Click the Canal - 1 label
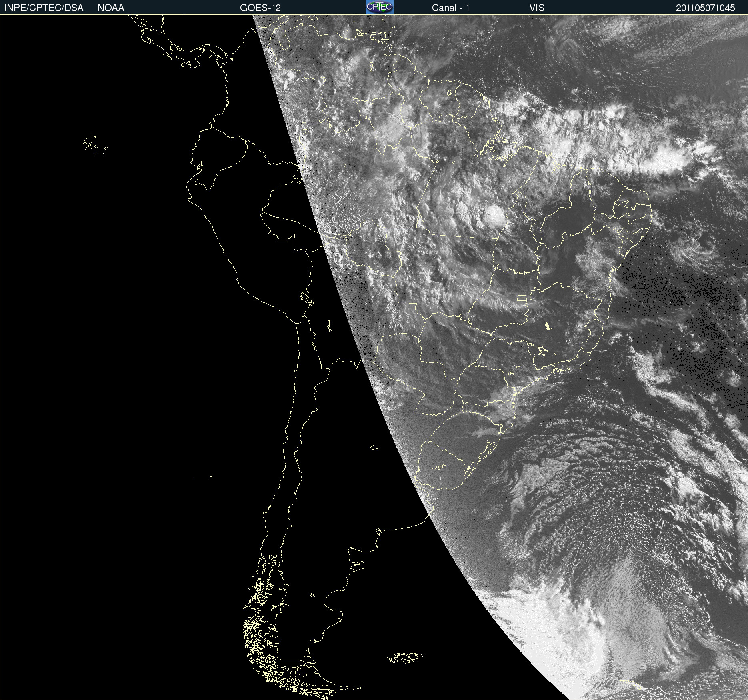748x700 pixels. tap(450, 8)
